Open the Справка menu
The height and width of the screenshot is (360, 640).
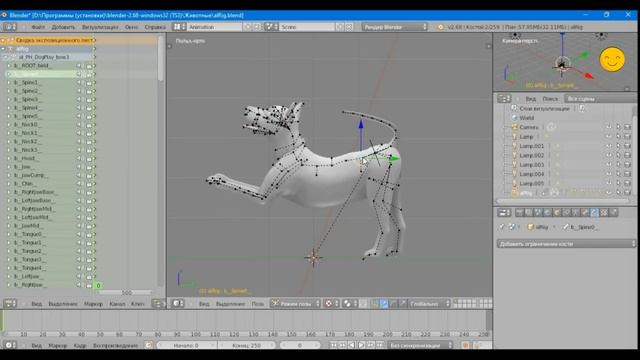(155, 27)
